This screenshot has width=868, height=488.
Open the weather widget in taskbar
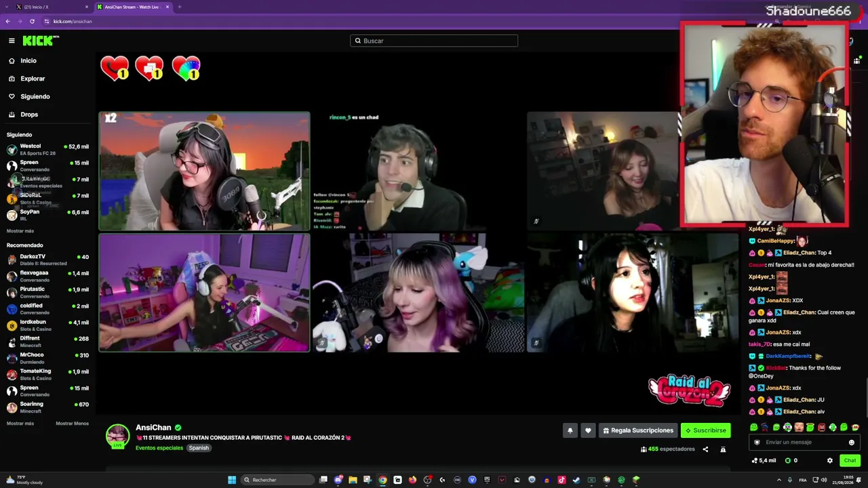[x=24, y=480]
